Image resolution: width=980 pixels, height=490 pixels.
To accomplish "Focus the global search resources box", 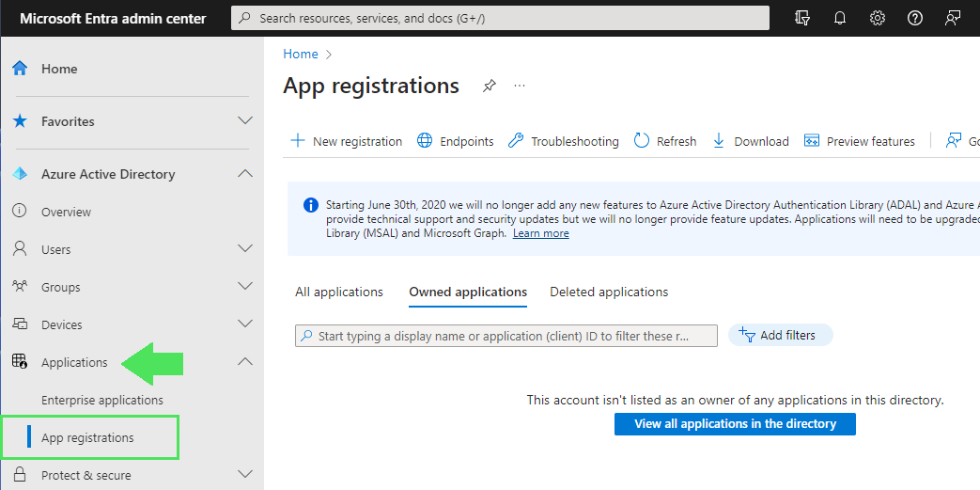I will pyautogui.click(x=500, y=18).
